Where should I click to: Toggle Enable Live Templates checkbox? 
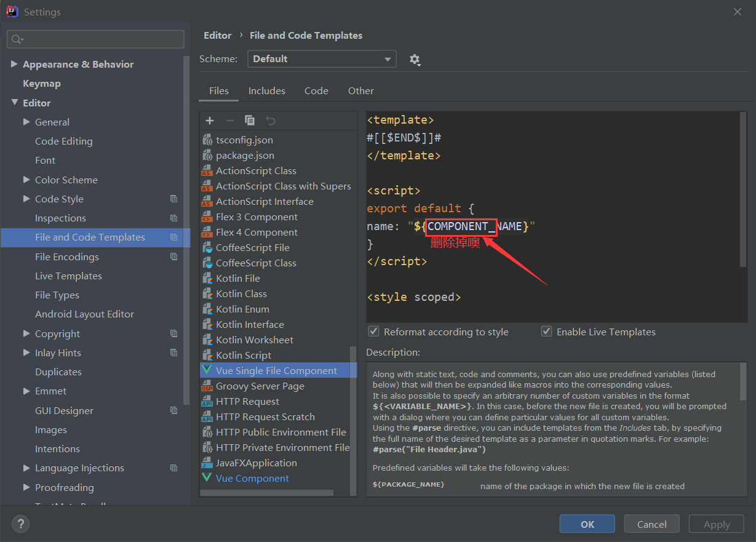click(546, 332)
